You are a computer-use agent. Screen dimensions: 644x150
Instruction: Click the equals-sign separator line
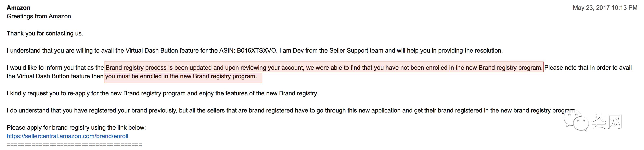click(74, 144)
